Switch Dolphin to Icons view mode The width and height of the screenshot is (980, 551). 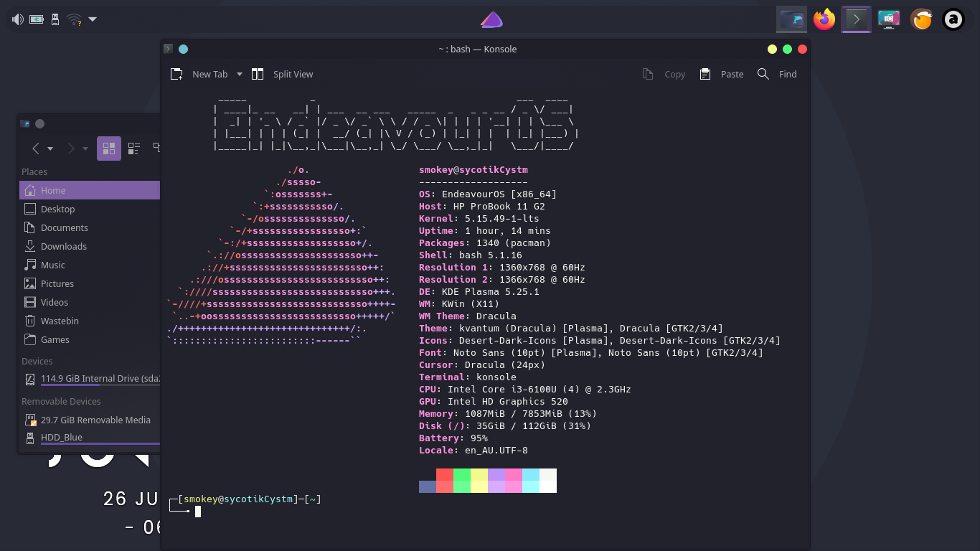click(109, 149)
